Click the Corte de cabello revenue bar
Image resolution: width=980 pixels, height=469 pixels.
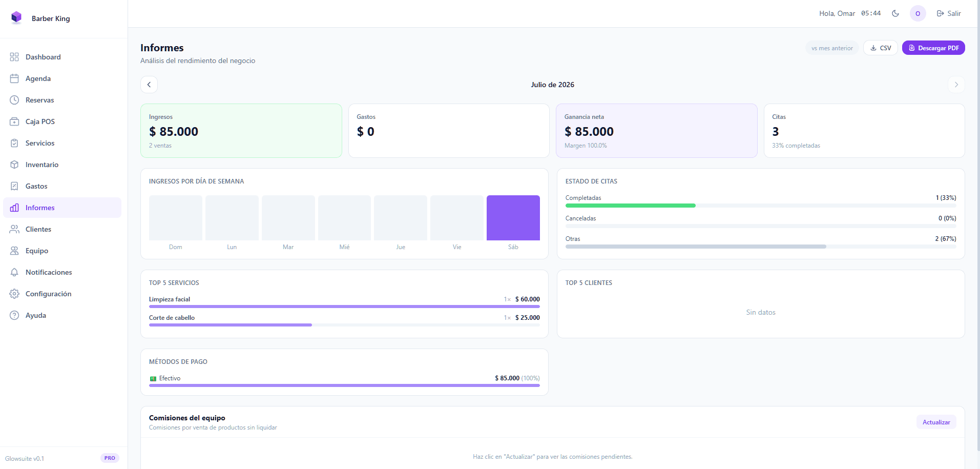[x=231, y=325]
